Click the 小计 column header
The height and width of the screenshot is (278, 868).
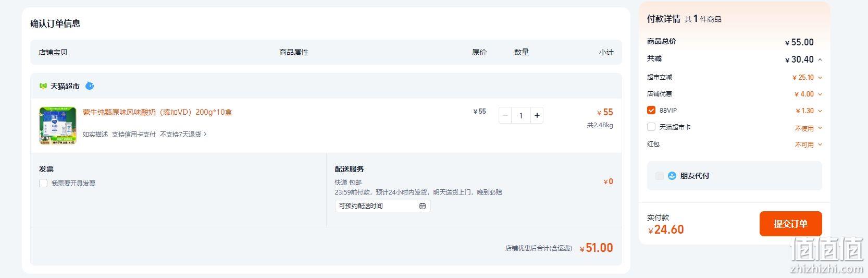606,52
